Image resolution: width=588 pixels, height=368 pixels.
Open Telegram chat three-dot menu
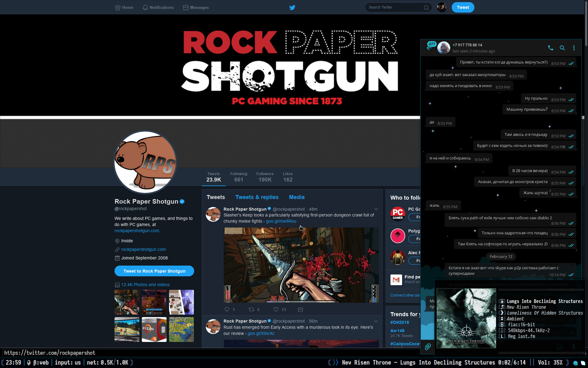[574, 48]
